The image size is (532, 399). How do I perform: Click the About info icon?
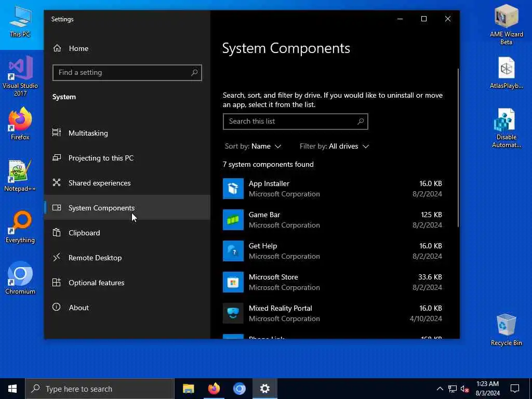point(57,307)
